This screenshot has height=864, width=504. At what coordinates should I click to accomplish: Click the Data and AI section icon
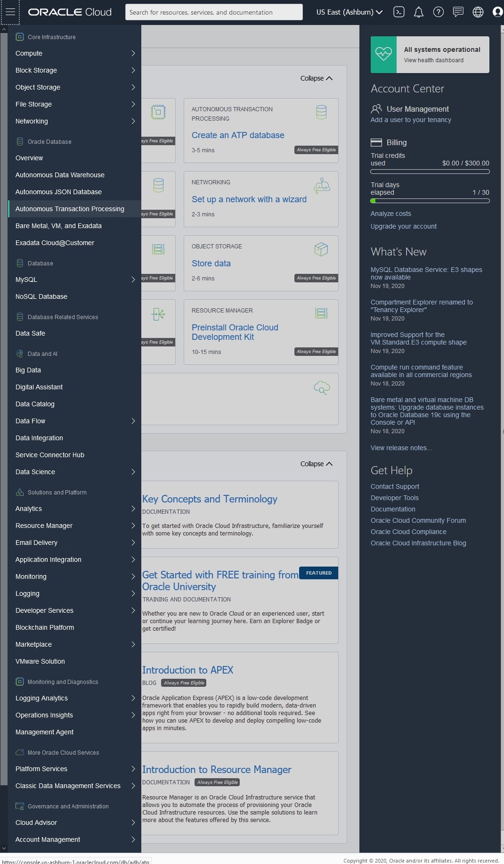pyautogui.click(x=20, y=354)
